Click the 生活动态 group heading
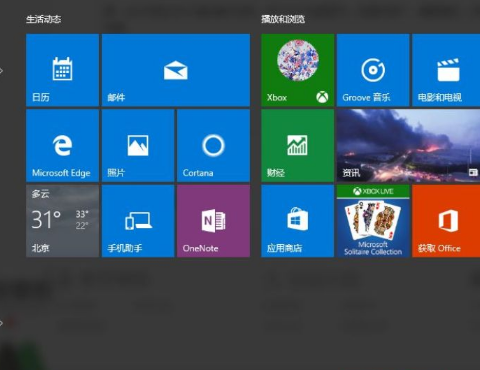 [x=44, y=19]
